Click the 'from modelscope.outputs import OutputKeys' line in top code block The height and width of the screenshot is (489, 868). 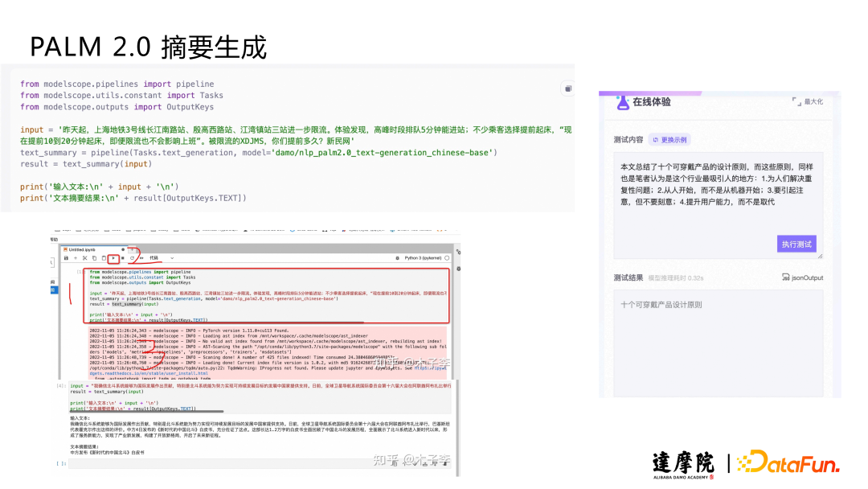click(117, 107)
